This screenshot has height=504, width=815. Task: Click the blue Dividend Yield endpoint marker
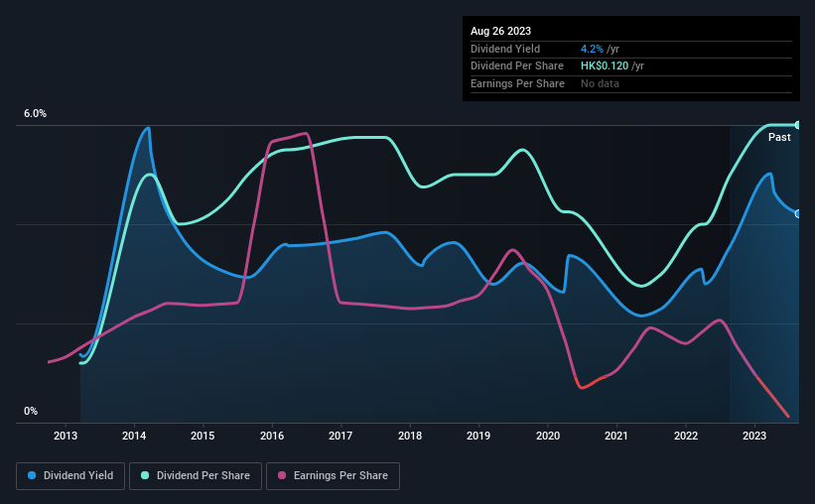[798, 213]
